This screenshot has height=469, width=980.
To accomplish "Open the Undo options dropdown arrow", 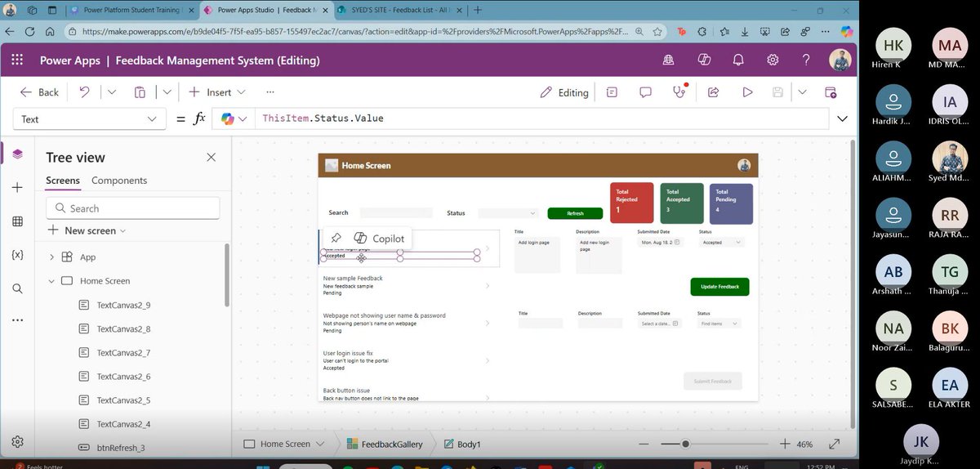I will click(112, 92).
